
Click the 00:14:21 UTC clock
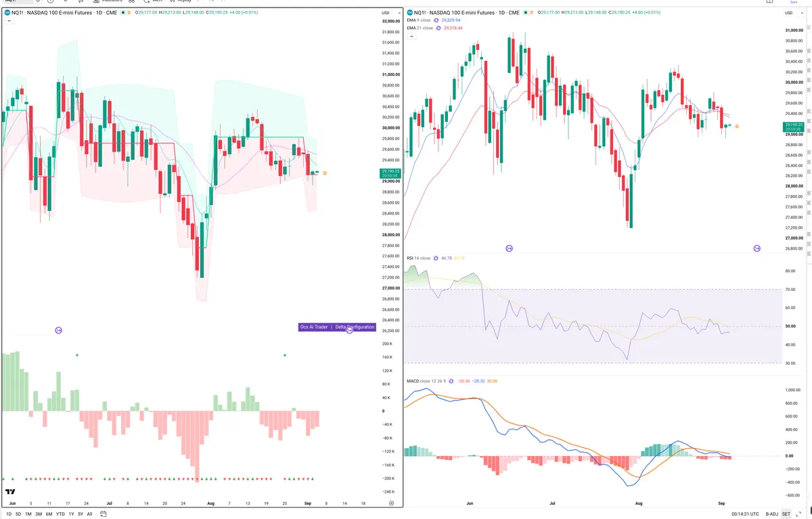pyautogui.click(x=746, y=514)
